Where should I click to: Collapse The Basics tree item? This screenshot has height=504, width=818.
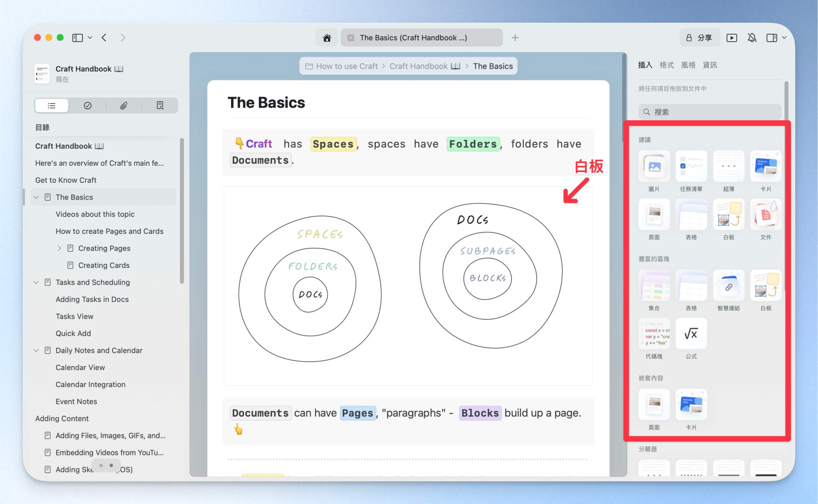[36, 197]
